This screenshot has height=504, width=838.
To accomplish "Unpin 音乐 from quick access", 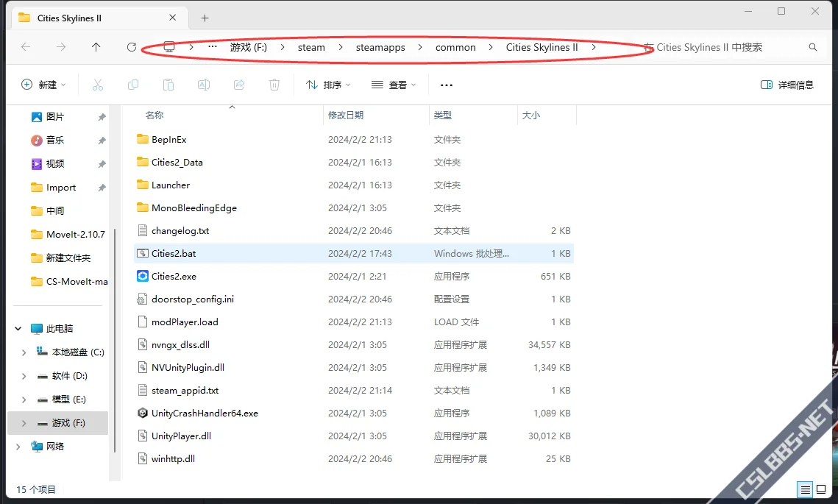I will [102, 141].
